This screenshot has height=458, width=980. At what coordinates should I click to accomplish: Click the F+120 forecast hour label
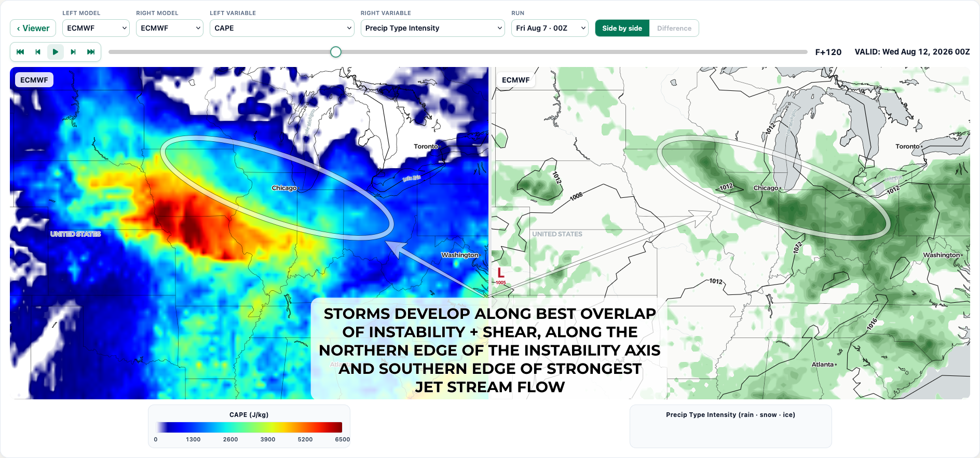(828, 52)
